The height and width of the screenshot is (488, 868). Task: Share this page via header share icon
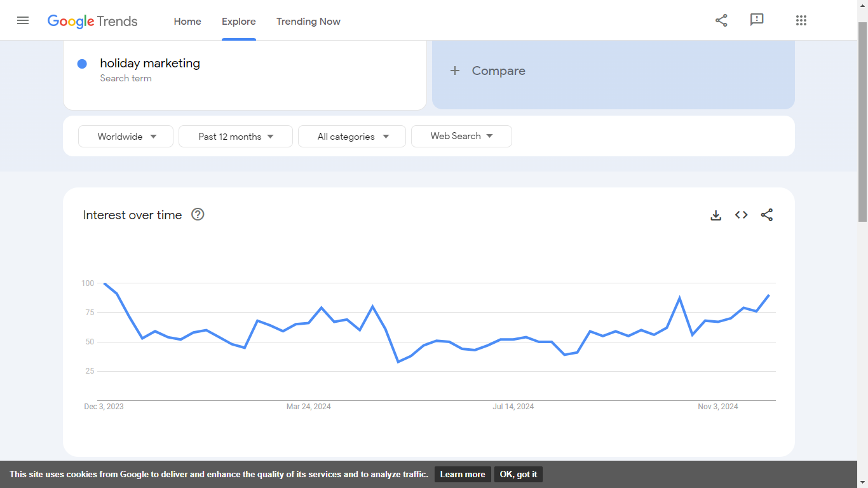tap(721, 20)
